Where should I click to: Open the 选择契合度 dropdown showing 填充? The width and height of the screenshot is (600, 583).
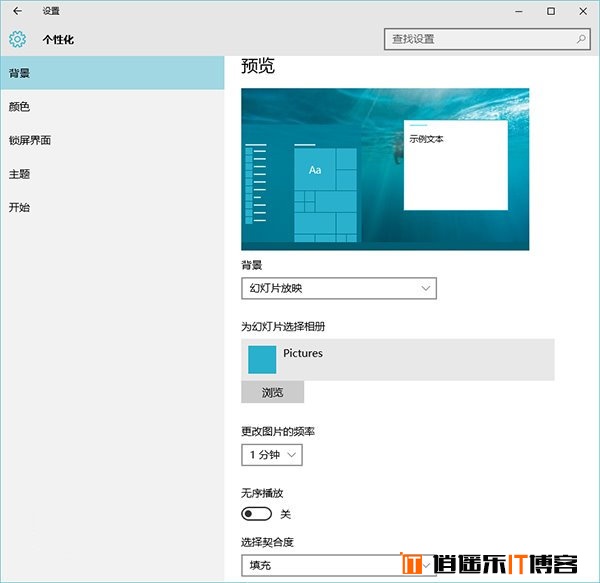coord(339,565)
